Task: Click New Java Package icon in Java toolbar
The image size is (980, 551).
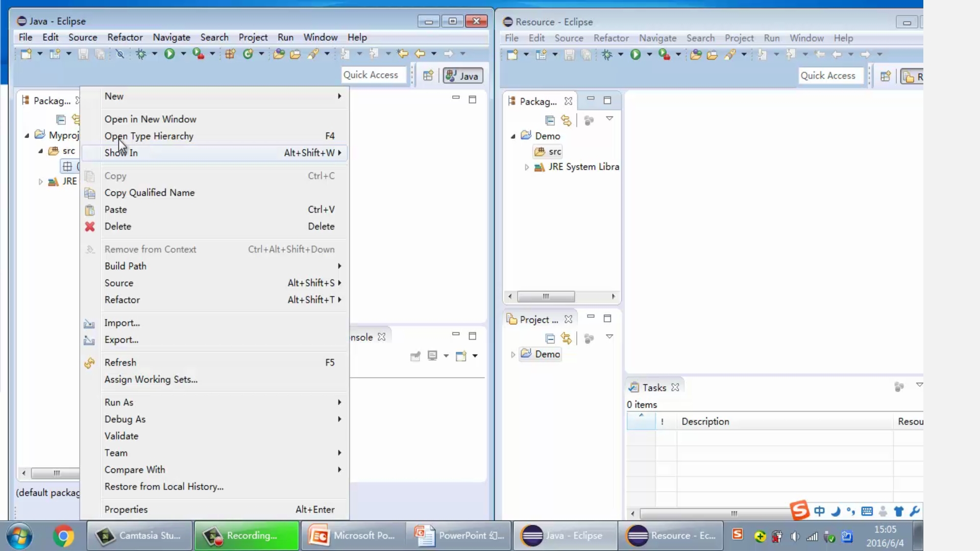Action: click(x=230, y=54)
